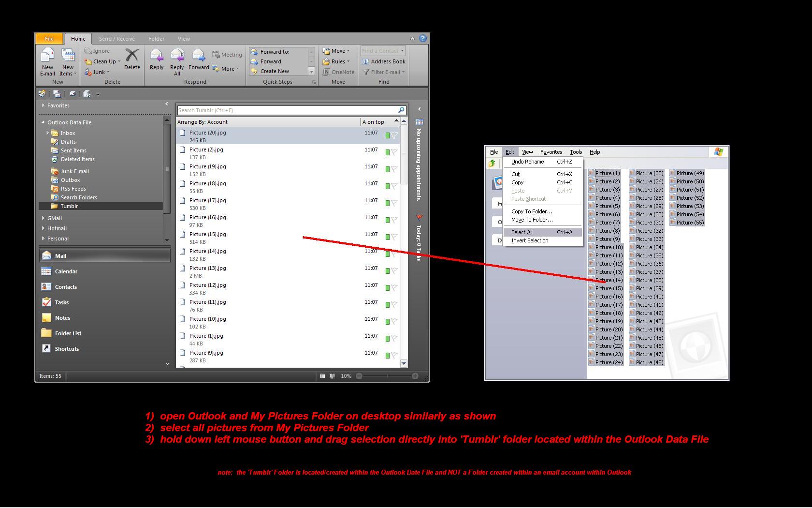Screen dimensions: 812x508
Task: Flag the Picture (19).jpg item
Action: point(394,169)
